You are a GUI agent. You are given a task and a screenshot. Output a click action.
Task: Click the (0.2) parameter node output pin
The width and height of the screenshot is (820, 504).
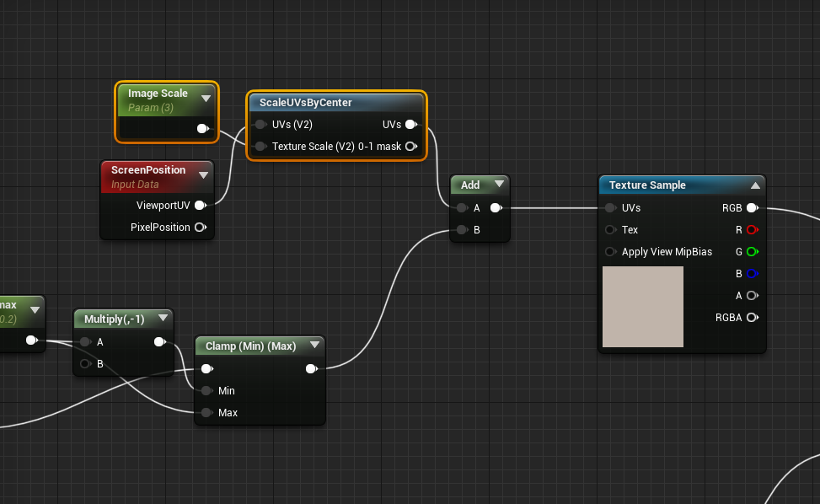coord(32,340)
